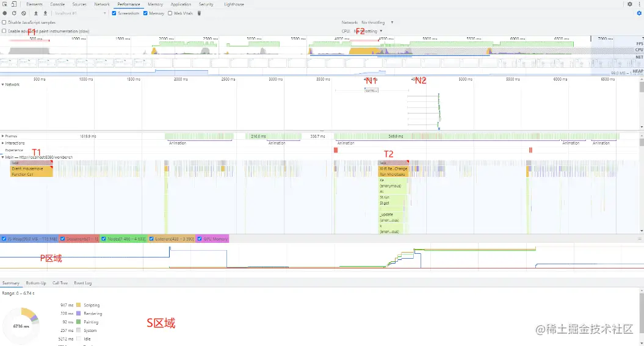Toggle the Nodes counter checkbox
The width and height of the screenshot is (644, 346).
104,239
